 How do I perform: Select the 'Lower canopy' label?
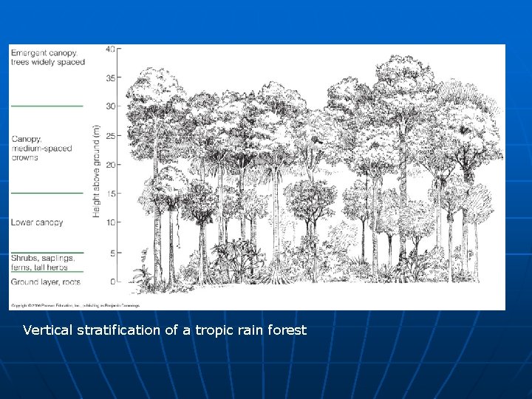coord(37,222)
